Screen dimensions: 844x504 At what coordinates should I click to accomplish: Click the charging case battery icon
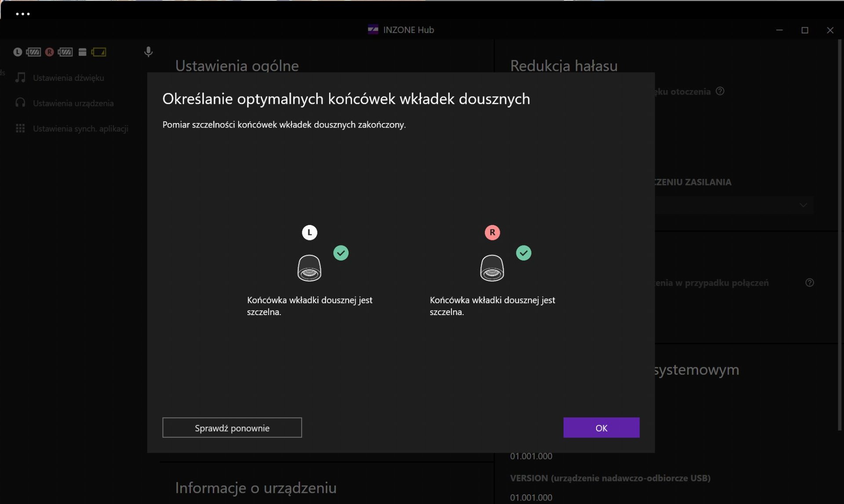pos(98,52)
